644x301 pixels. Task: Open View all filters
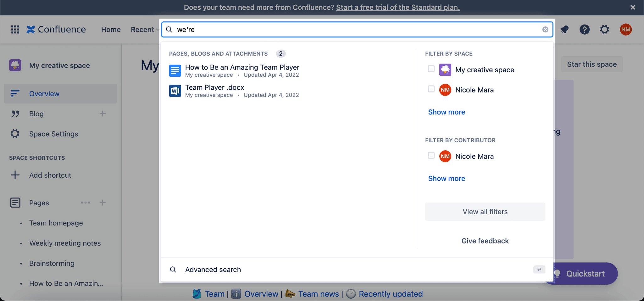click(485, 211)
